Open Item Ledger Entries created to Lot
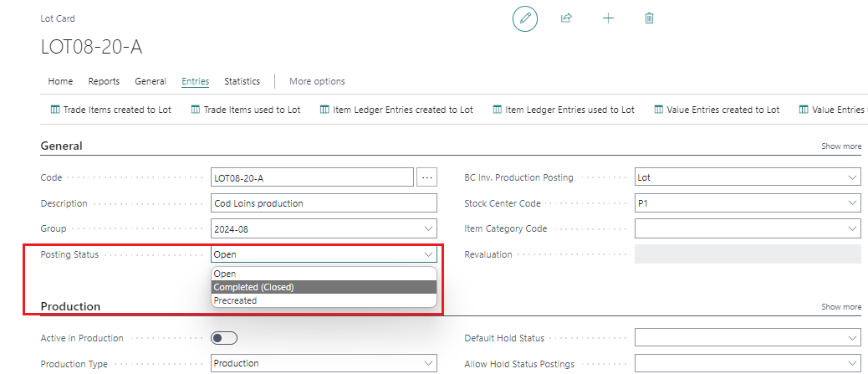The width and height of the screenshot is (868, 374). [x=396, y=110]
